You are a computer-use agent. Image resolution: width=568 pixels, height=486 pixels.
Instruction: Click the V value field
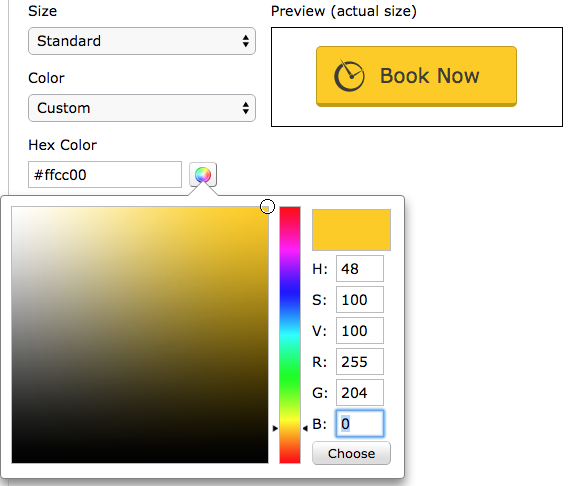[360, 331]
